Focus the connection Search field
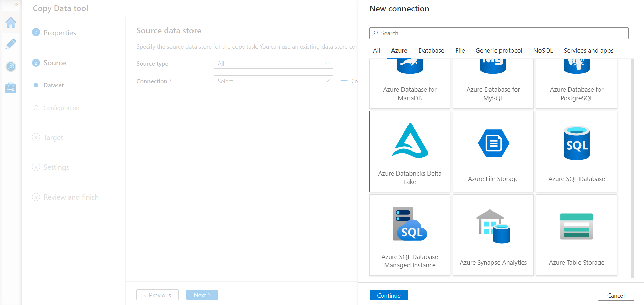The width and height of the screenshot is (644, 305). pos(499,33)
